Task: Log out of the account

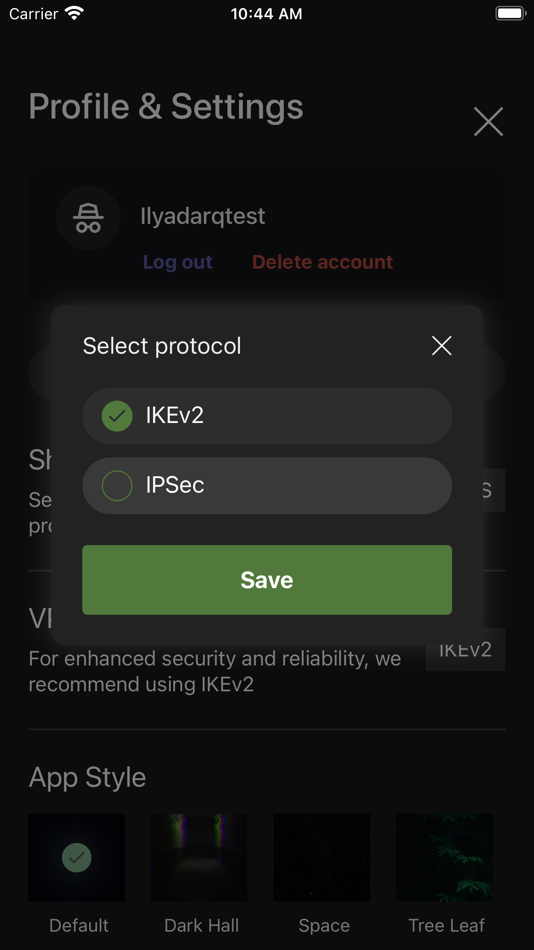Action: (178, 262)
